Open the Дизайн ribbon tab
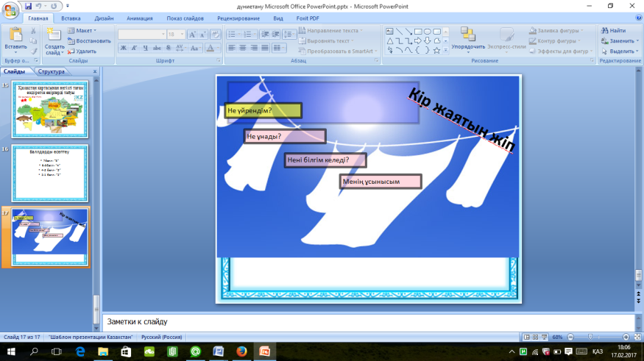The height and width of the screenshot is (361, 644). tap(104, 18)
